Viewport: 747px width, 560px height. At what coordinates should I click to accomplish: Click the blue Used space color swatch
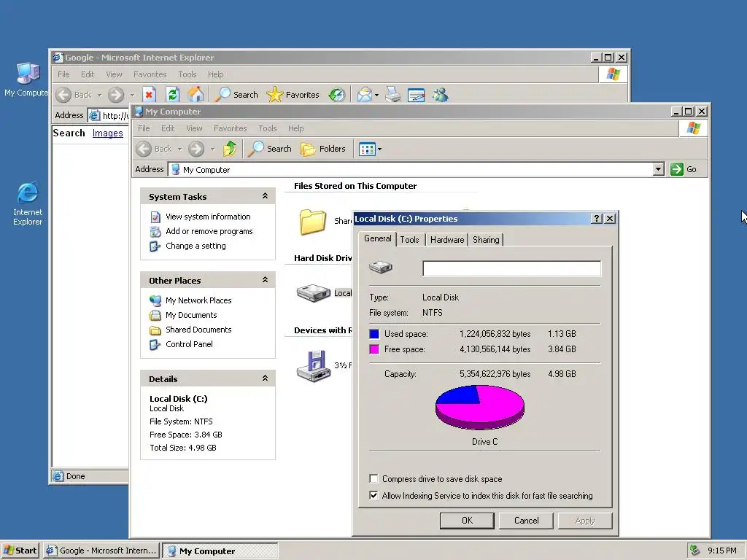pos(374,334)
